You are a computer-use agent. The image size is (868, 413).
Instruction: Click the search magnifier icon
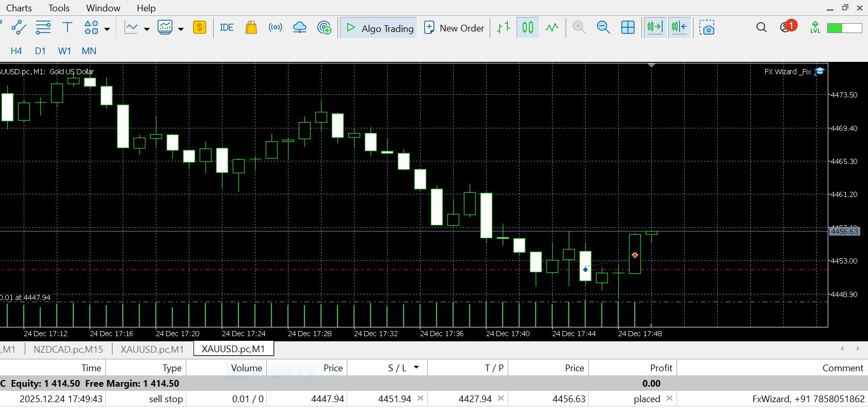pos(761,28)
